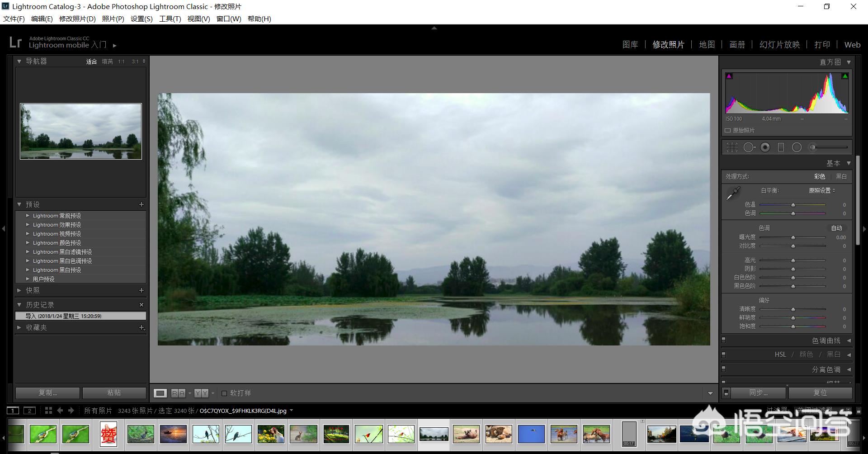
Task: Add a new collection with plus icon
Action: (142, 327)
